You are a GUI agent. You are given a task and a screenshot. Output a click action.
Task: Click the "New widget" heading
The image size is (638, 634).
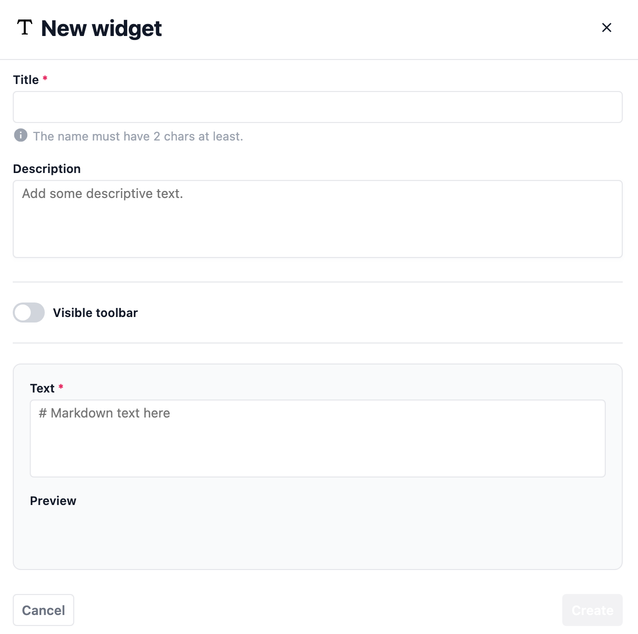coord(101,28)
